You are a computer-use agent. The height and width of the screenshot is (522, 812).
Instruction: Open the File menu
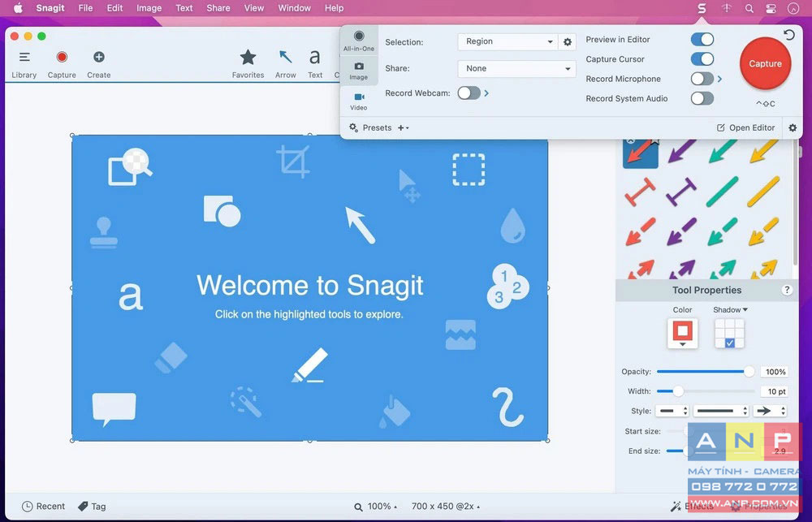tap(85, 8)
